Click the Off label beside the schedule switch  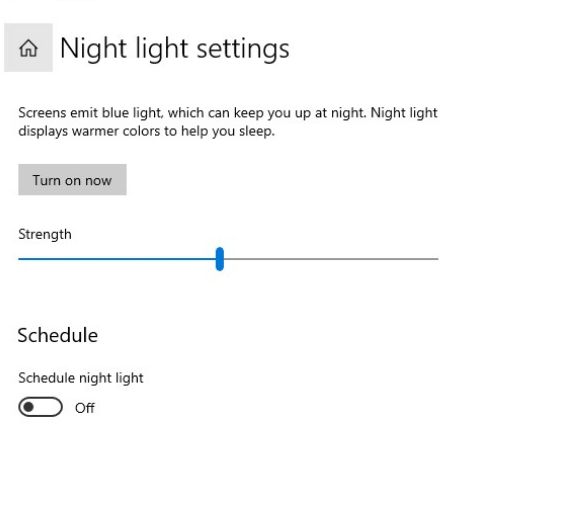coord(85,408)
